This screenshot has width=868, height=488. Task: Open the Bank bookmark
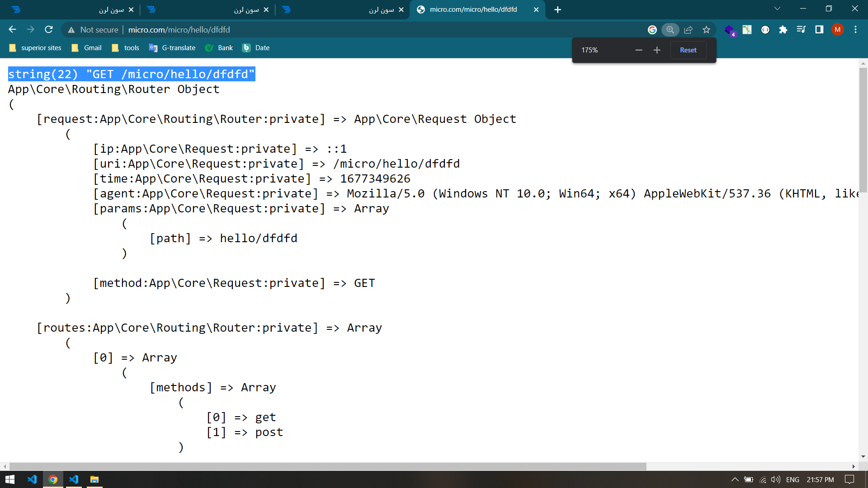click(x=219, y=48)
